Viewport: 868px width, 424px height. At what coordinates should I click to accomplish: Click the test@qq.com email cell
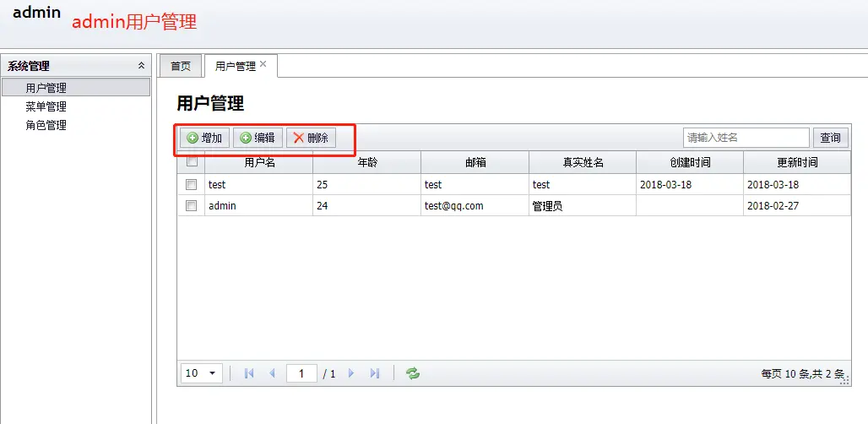click(x=475, y=206)
